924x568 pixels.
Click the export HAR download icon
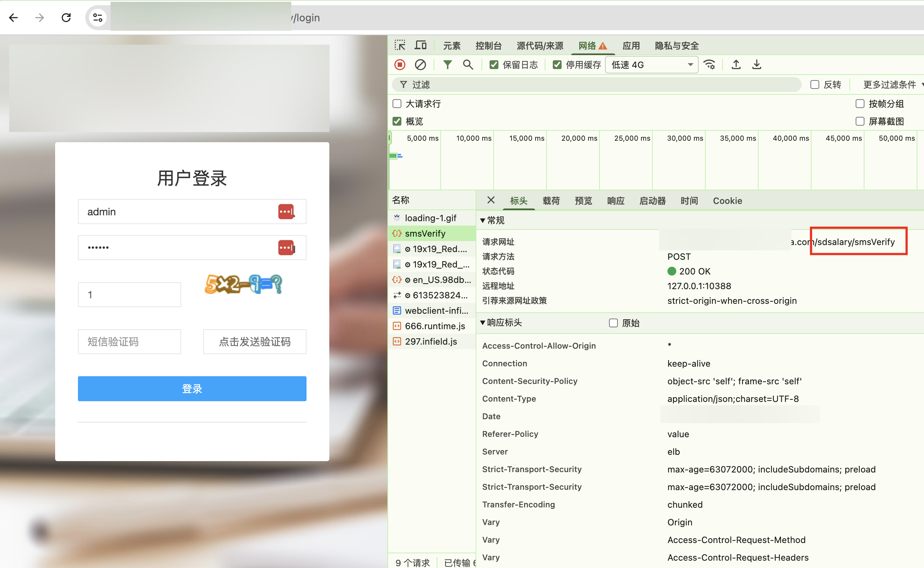click(x=756, y=65)
